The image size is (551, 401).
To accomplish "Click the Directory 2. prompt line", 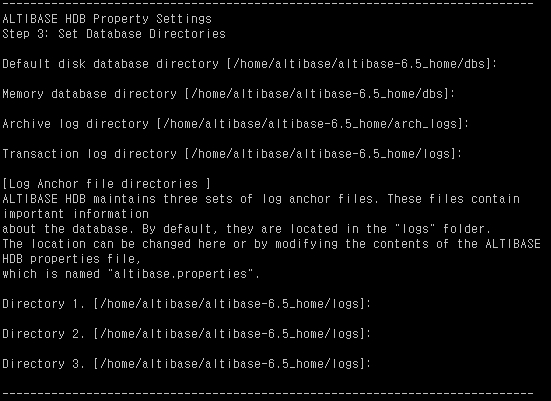I will 187,334.
